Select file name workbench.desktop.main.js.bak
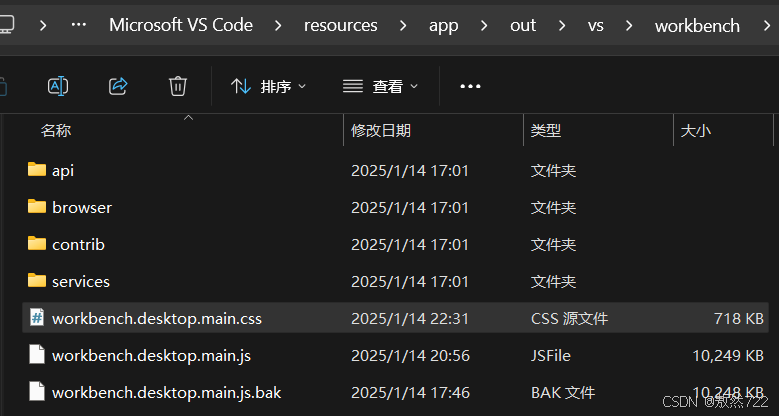This screenshot has width=779, height=416. click(x=167, y=393)
